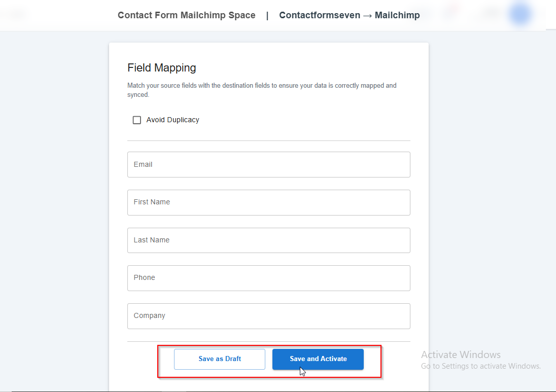556x392 pixels.
Task: Select the Company mapping field
Action: [x=268, y=316]
